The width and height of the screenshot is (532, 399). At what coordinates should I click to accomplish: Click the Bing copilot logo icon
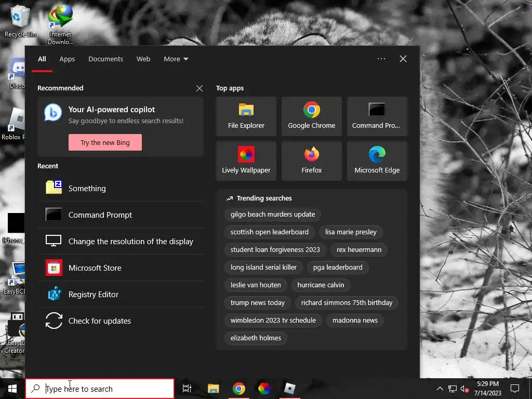tap(53, 113)
